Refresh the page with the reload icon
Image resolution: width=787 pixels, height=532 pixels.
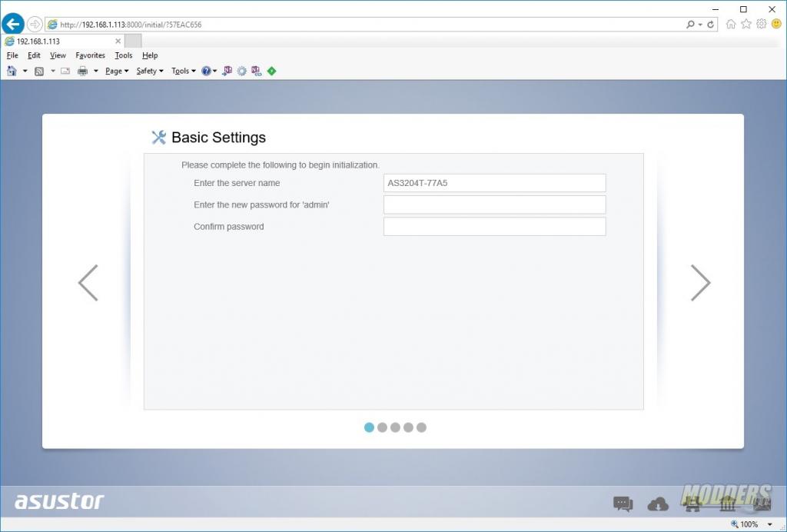click(x=711, y=25)
